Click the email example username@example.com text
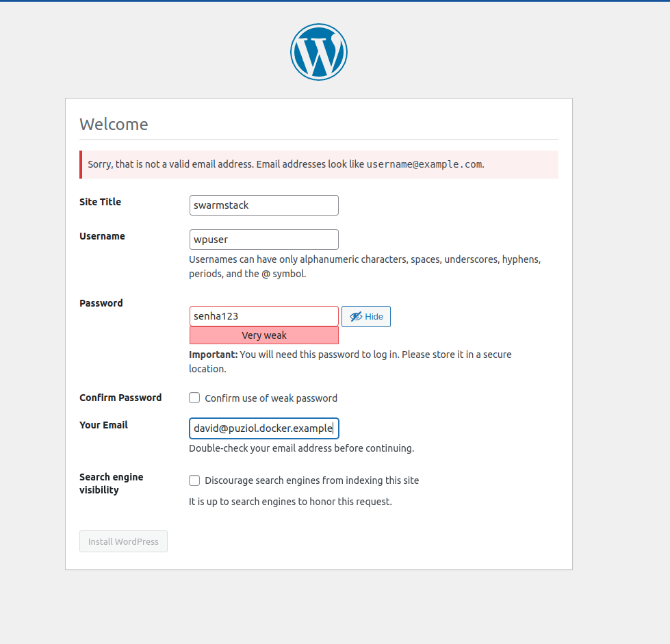This screenshot has height=644, width=670. [424, 164]
